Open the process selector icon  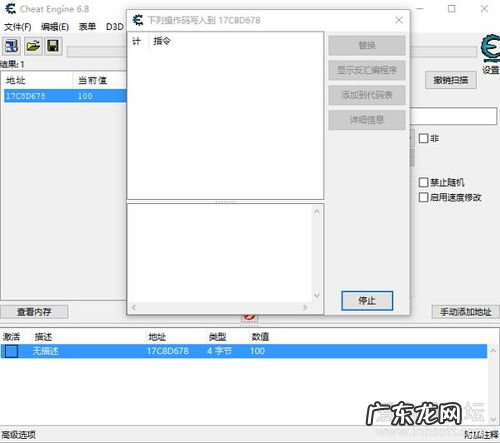pos(11,46)
